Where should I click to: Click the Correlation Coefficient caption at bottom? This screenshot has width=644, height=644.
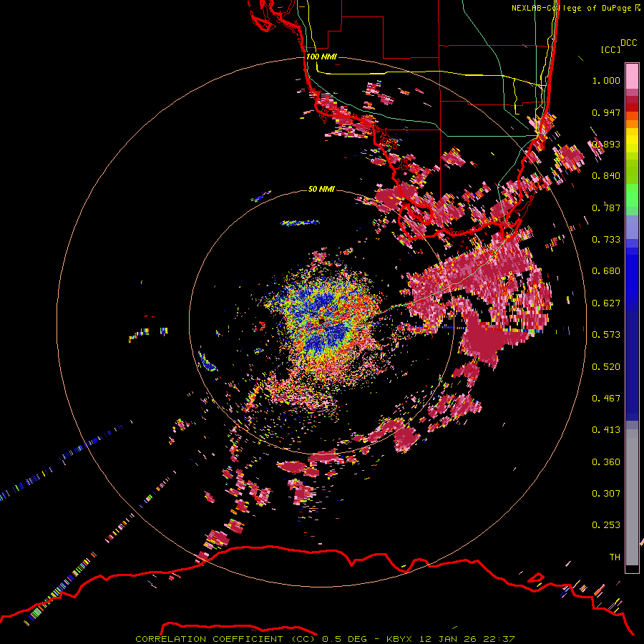[325, 639]
